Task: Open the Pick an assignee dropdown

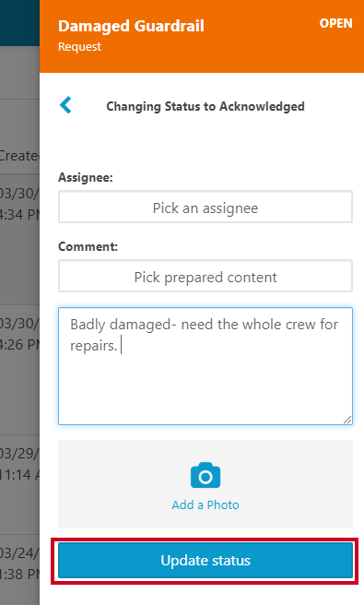Action: 205,207
